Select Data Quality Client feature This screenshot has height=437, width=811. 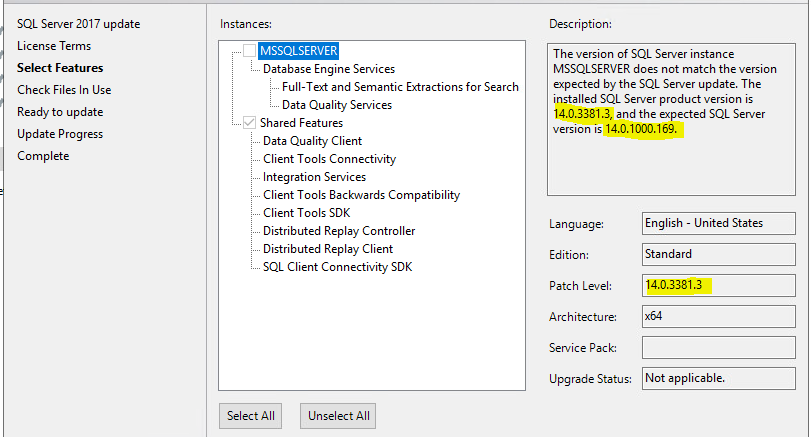point(312,141)
